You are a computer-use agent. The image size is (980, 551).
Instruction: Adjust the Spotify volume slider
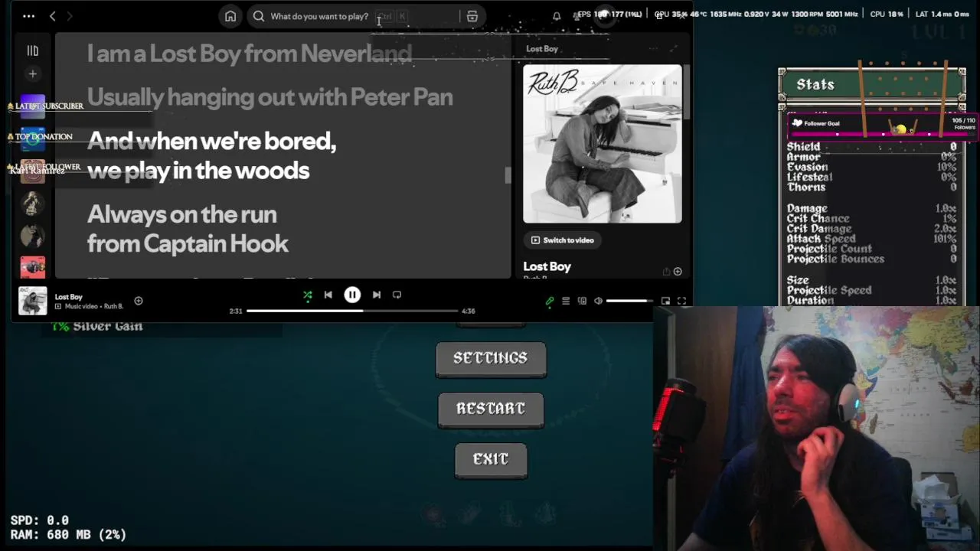pyautogui.click(x=629, y=301)
